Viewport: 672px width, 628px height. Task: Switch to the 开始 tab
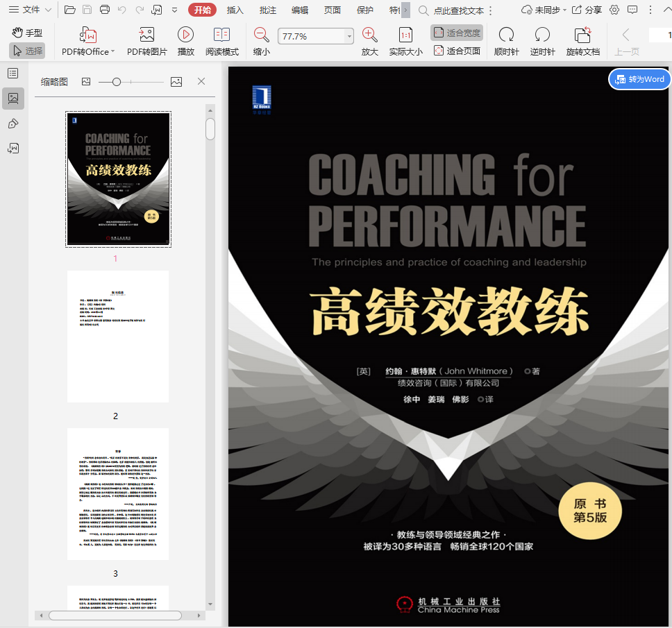(x=202, y=10)
